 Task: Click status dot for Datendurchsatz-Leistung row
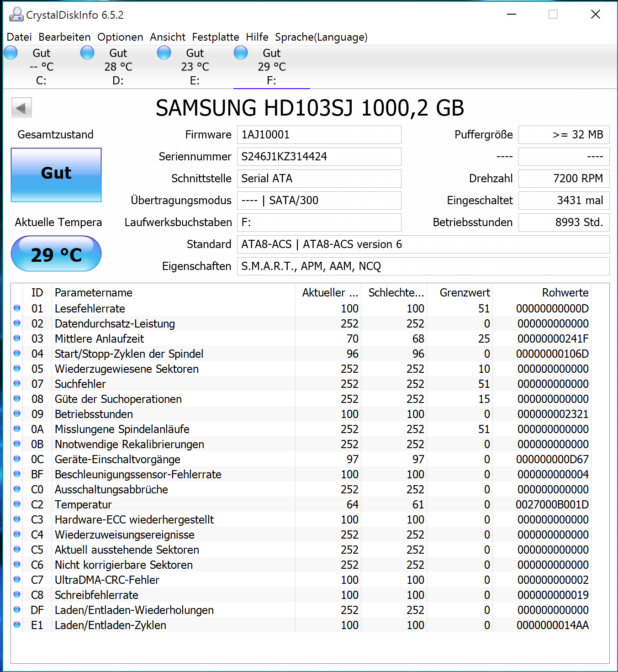click(x=17, y=323)
